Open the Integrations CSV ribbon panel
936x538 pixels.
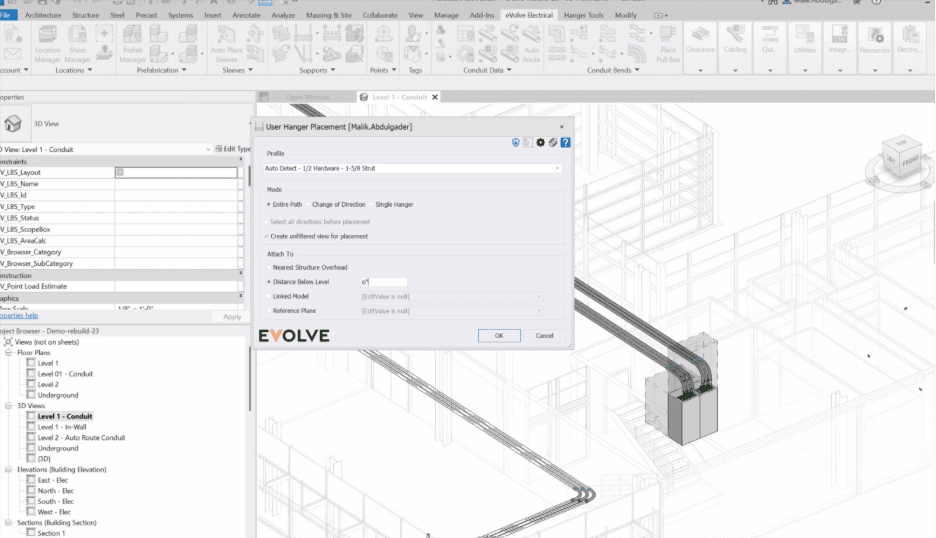840,48
